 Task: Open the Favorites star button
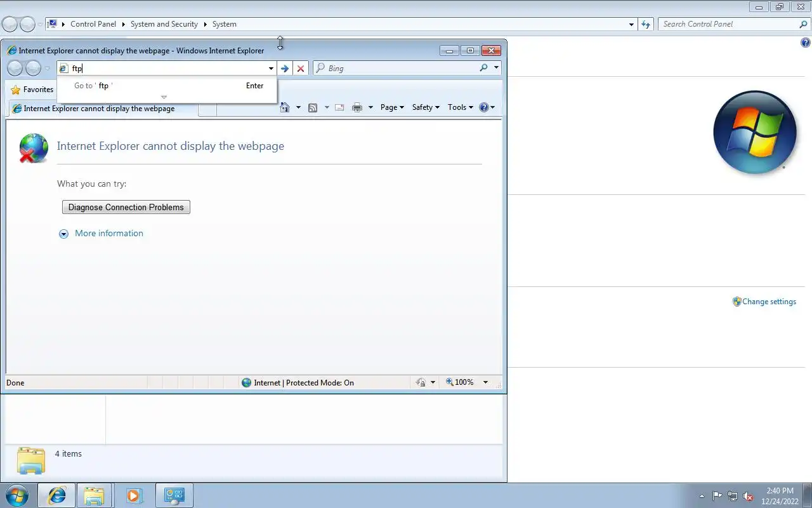click(32, 90)
